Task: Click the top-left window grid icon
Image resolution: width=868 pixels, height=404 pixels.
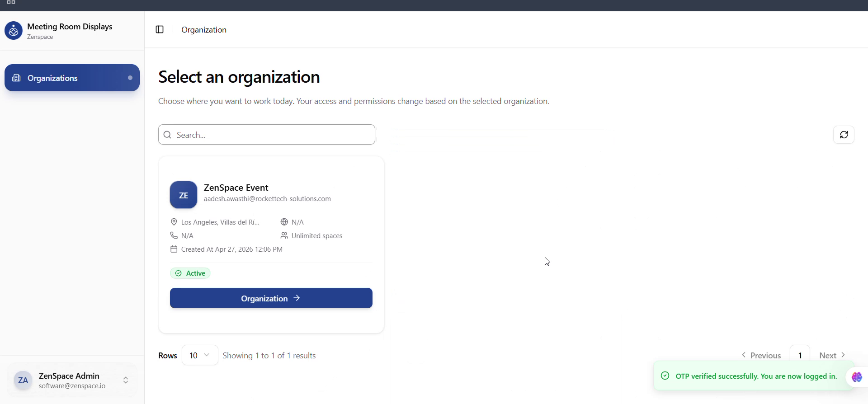Action: [11, 2]
